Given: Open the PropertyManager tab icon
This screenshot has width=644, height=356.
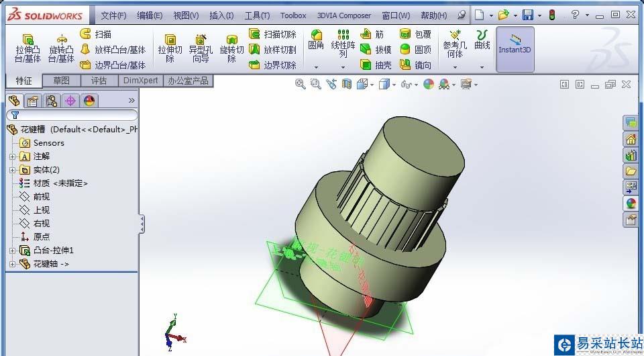Looking at the screenshot, I should tap(32, 101).
